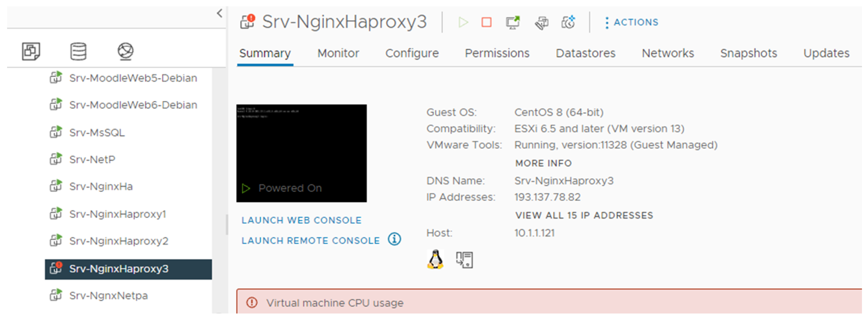The height and width of the screenshot is (319, 868).
Task: Click Launch Web Console link
Action: point(301,220)
